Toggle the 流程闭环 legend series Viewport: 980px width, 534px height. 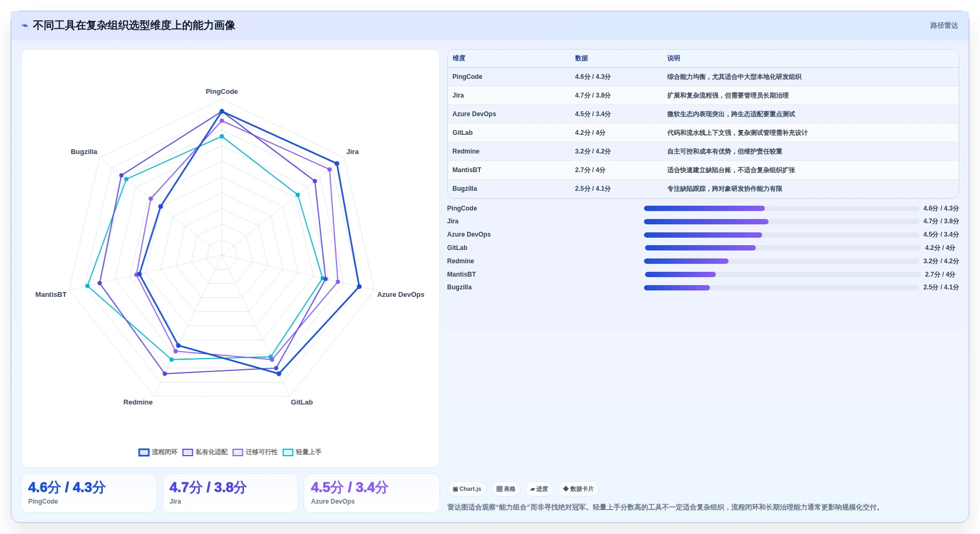[x=158, y=452]
